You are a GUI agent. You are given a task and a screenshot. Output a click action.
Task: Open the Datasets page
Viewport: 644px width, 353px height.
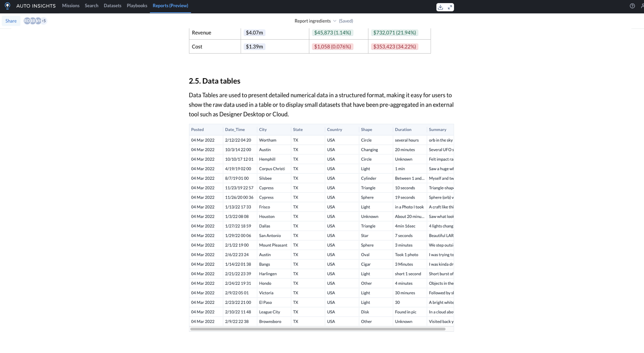[112, 6]
